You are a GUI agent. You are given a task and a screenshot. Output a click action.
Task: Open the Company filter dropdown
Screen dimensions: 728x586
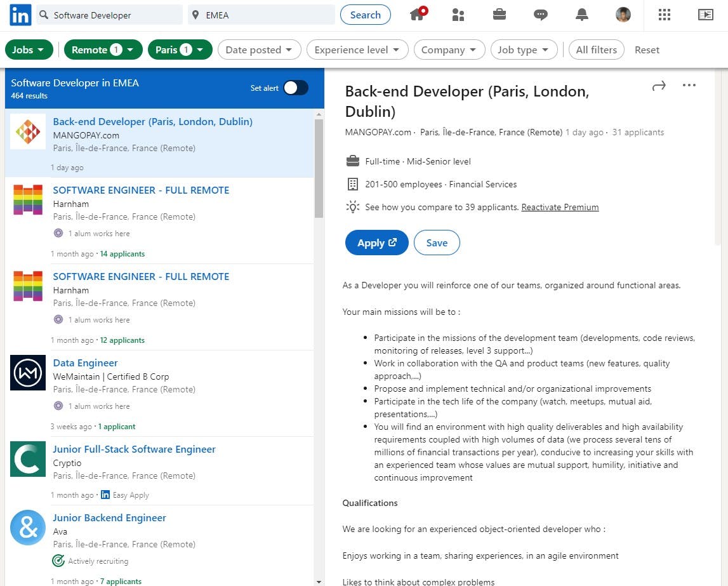(449, 50)
